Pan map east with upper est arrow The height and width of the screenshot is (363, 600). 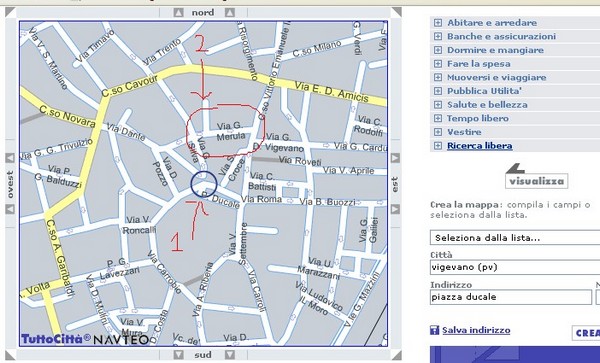[395, 158]
